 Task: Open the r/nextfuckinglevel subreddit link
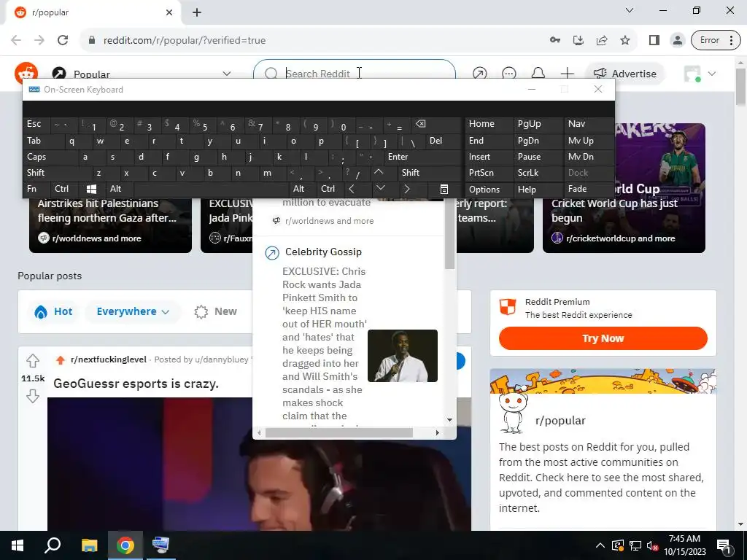coord(108,359)
